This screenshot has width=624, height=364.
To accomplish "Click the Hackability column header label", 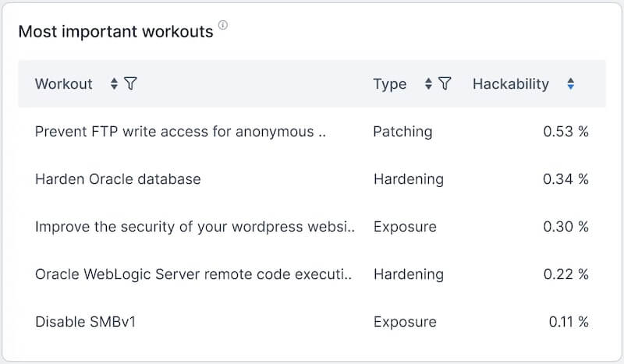I will coord(510,84).
